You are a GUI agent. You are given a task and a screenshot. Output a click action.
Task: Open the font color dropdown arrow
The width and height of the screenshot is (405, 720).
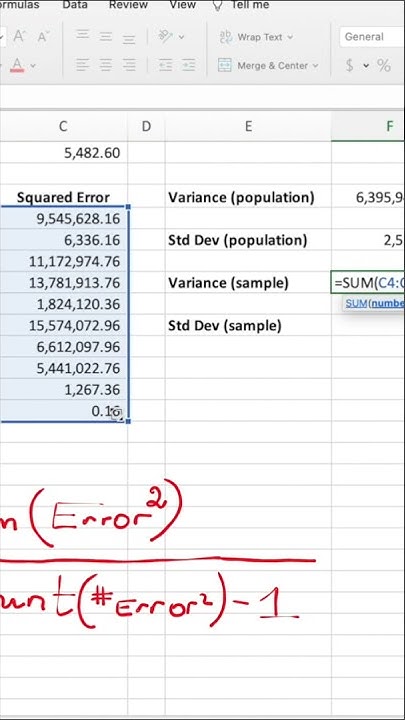click(x=33, y=66)
